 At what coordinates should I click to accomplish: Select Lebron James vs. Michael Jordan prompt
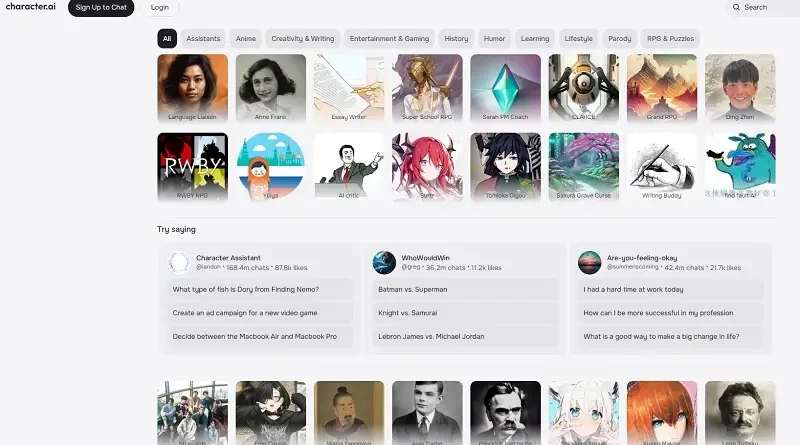(x=465, y=336)
